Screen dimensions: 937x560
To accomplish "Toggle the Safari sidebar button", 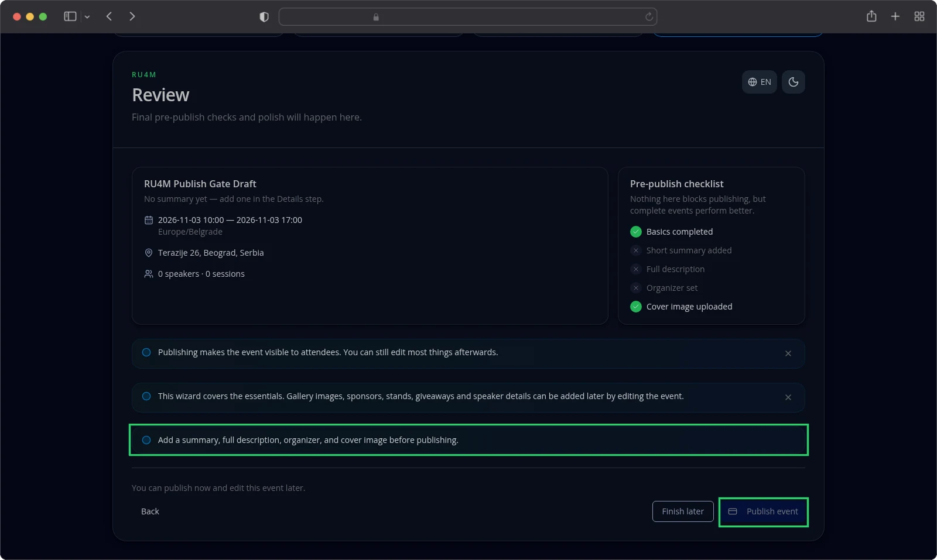I will coord(70,16).
